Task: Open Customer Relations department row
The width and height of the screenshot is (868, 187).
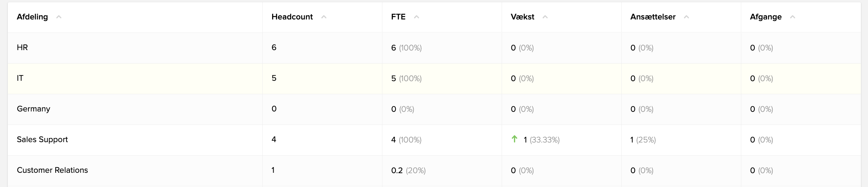Action: click(434, 171)
